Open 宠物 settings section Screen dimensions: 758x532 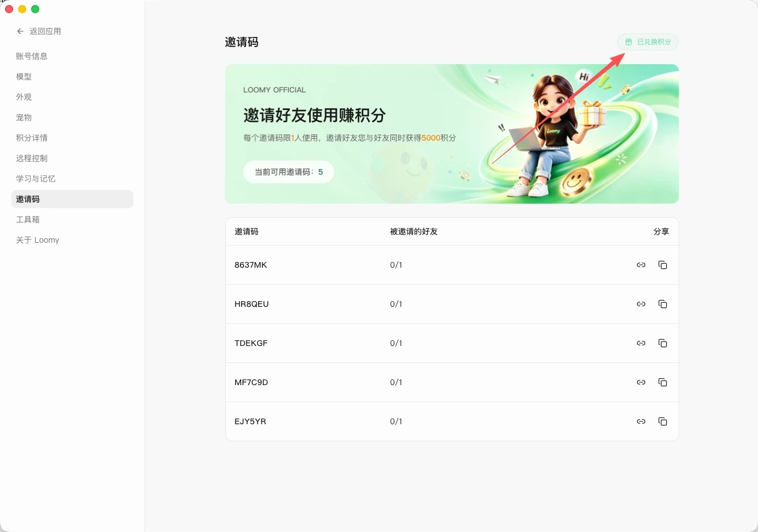coord(72,117)
